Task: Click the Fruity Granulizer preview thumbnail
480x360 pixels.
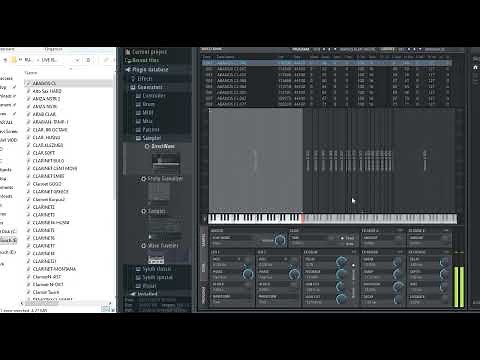Action: 159,193
